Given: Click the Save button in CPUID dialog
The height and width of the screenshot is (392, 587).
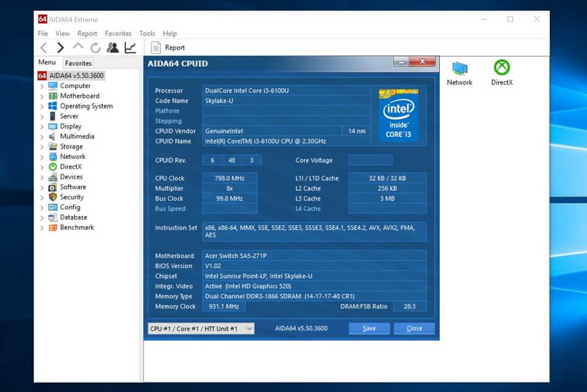Looking at the screenshot, I should click(369, 328).
